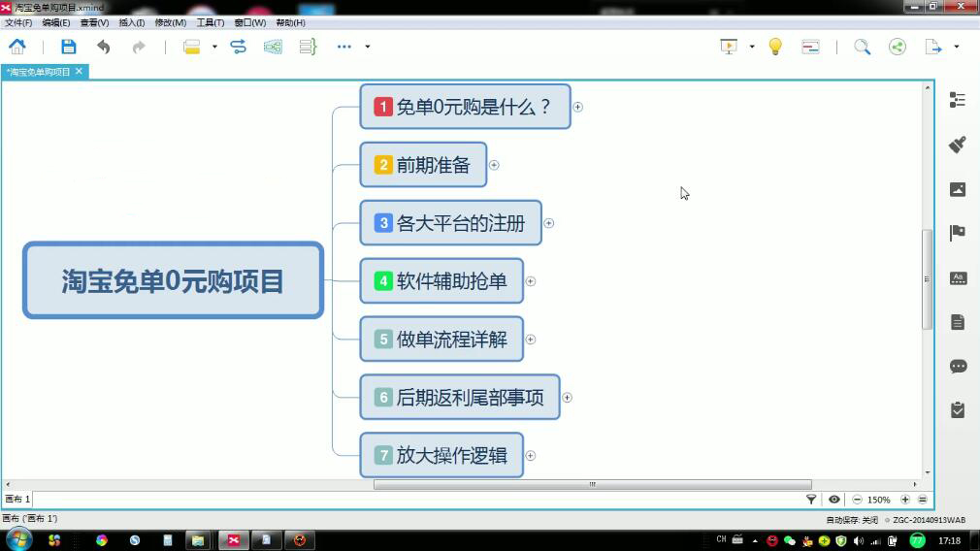Save the mind map with the disk icon
Viewport: 980px width, 551px height.
[68, 47]
